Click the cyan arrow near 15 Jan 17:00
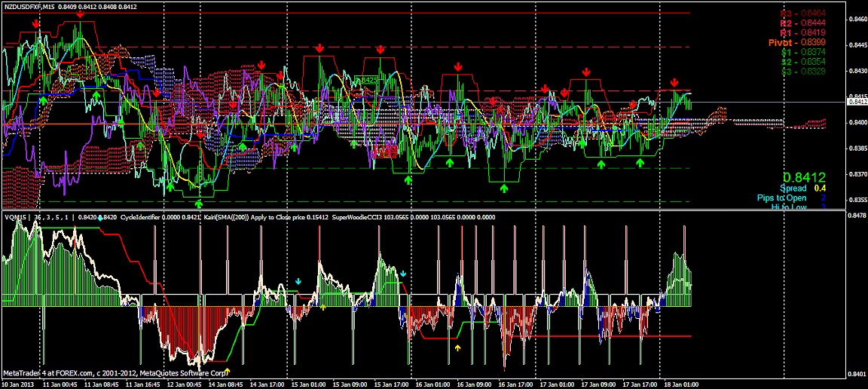868x389 pixels. (x=403, y=274)
